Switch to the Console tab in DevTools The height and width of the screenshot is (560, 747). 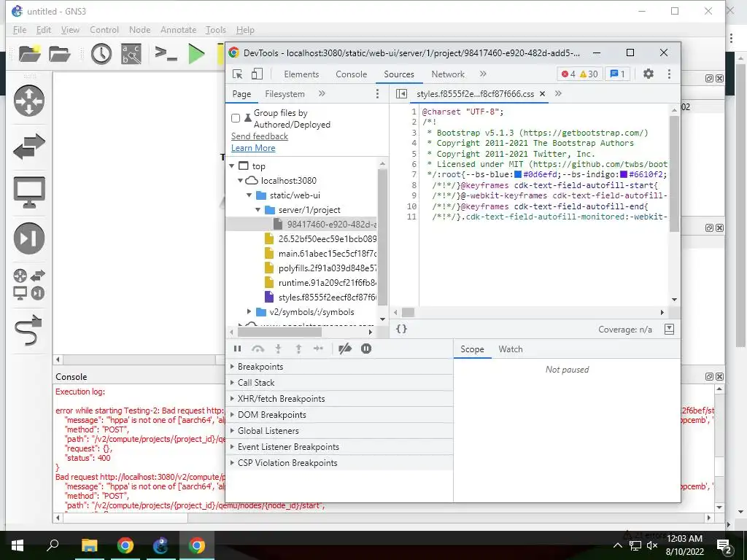351,74
